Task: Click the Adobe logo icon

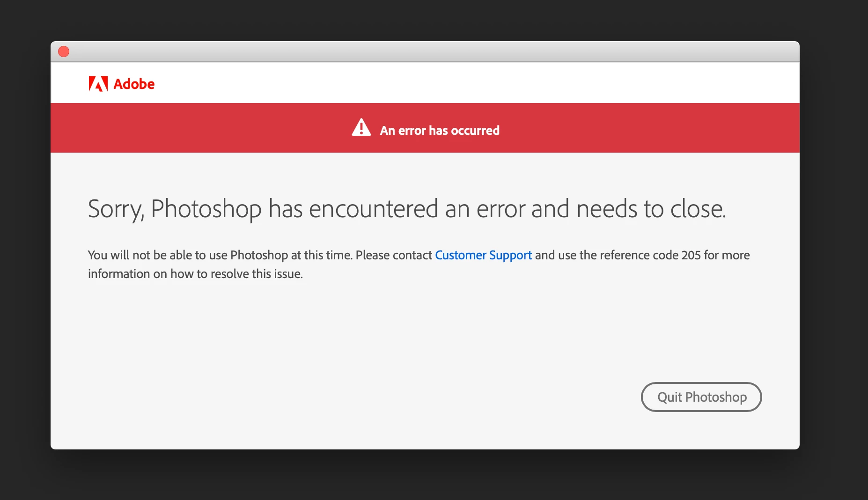Action: coord(98,84)
